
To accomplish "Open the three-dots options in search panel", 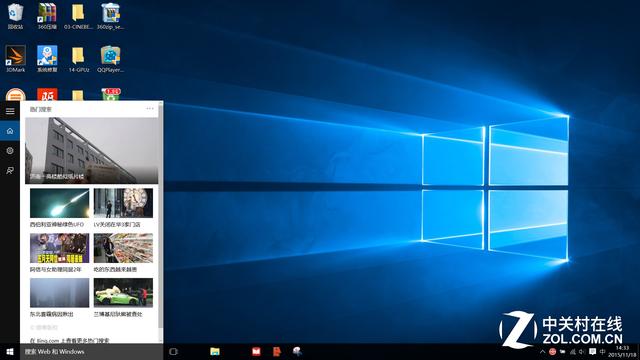I will click(150, 109).
